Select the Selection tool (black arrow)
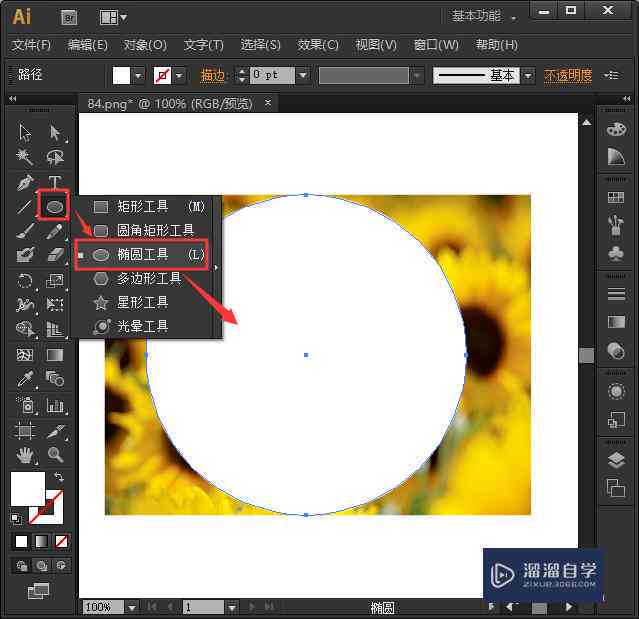This screenshot has width=639, height=619. tap(25, 133)
